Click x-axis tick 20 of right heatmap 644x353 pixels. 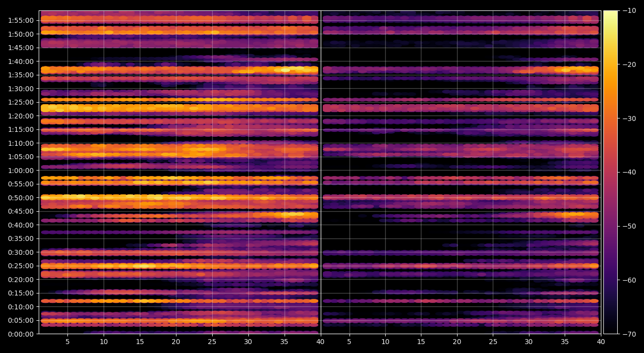point(457,342)
